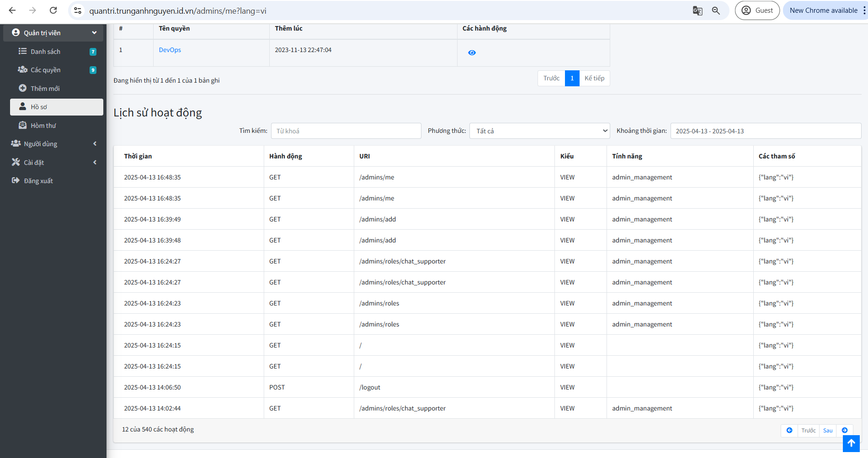Viewport: 868px width, 458px height.
Task: Click the Thêm mới plus-circle icon
Action: pyautogui.click(x=22, y=88)
